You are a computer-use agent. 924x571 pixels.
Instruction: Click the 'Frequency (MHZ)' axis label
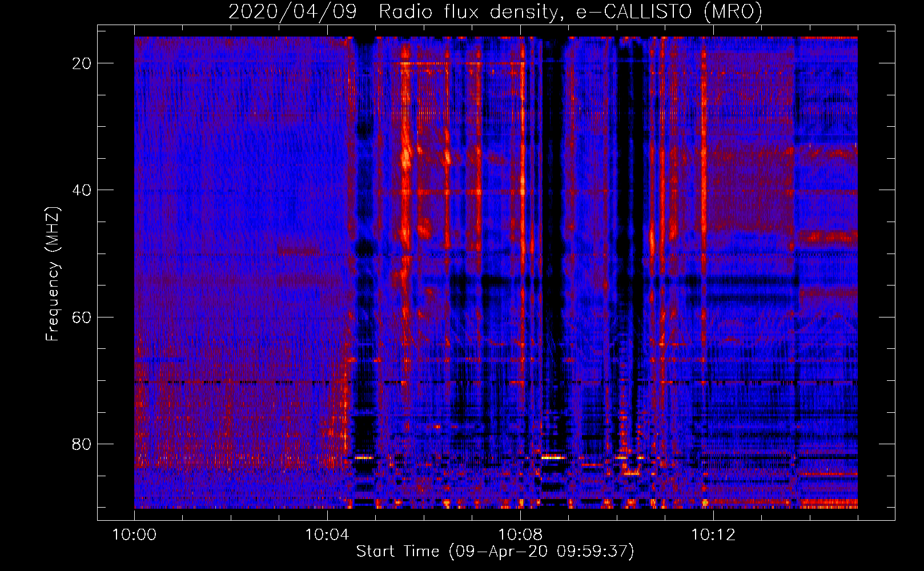[x=53, y=274]
